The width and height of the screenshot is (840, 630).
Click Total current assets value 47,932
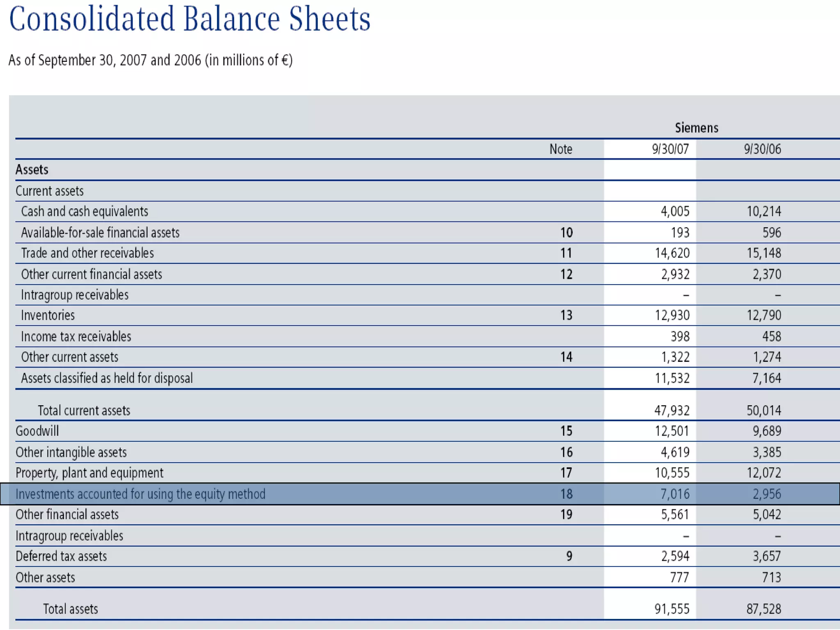(671, 411)
